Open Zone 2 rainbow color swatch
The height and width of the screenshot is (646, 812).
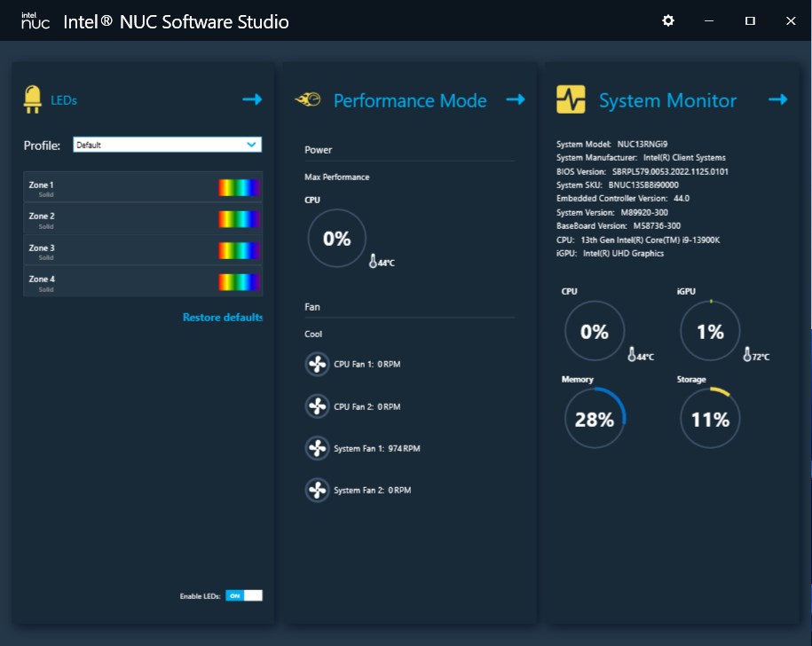[x=239, y=219]
